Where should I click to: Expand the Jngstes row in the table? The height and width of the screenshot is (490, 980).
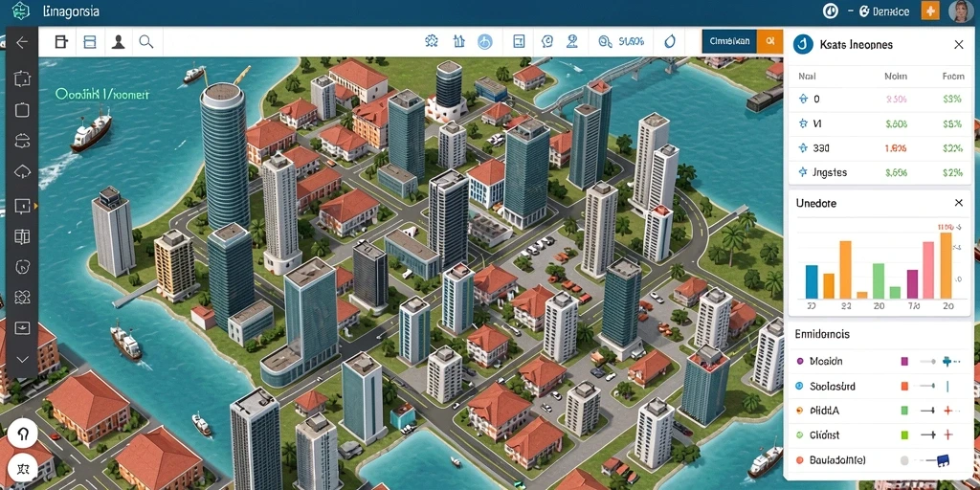pyautogui.click(x=880, y=172)
